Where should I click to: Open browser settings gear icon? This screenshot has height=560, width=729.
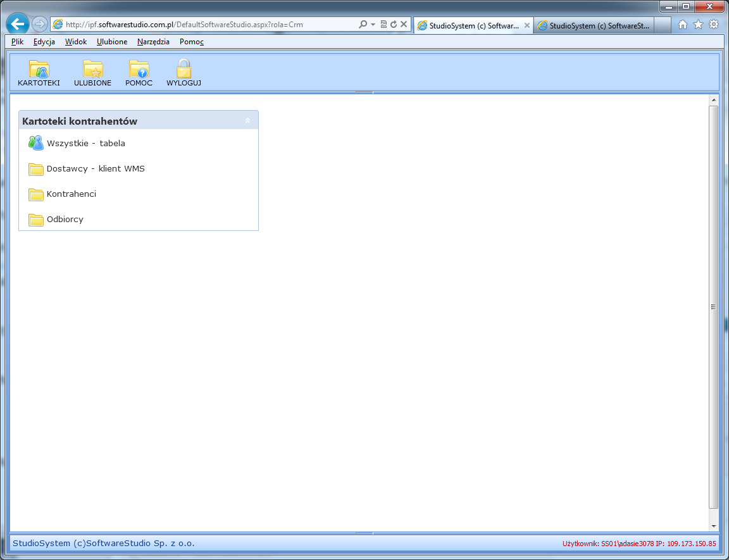[713, 25]
